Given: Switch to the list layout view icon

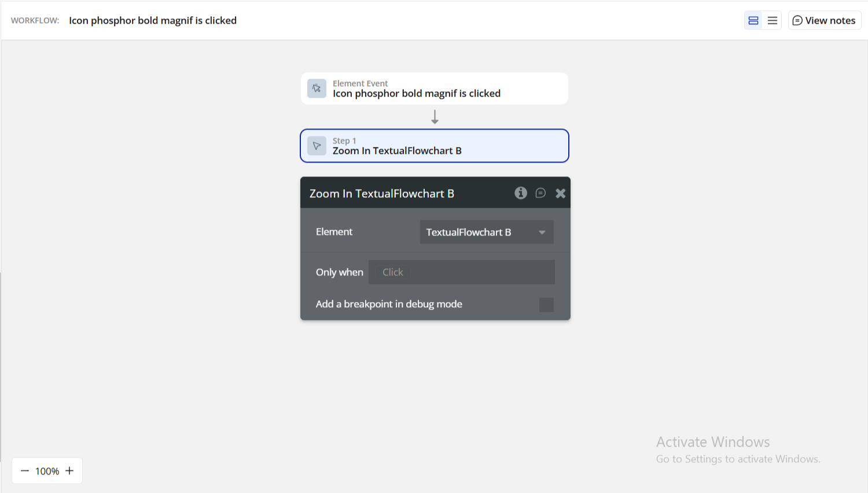Looking at the screenshot, I should [773, 21].
